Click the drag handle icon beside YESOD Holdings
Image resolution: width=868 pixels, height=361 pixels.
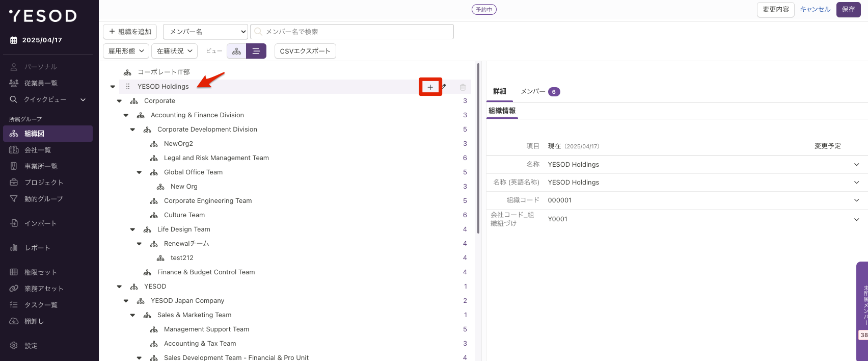tap(128, 87)
